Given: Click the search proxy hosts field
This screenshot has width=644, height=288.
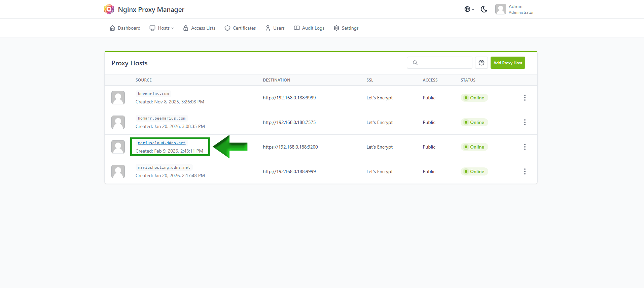Looking at the screenshot, I should pyautogui.click(x=439, y=63).
